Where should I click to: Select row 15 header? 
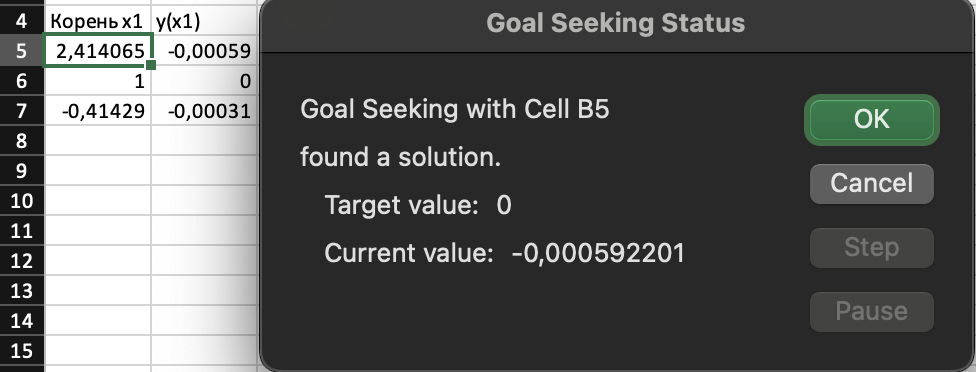click(x=22, y=350)
